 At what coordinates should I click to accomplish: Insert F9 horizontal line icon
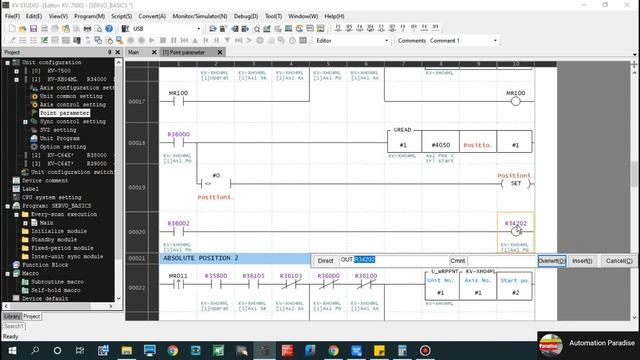[424, 28]
